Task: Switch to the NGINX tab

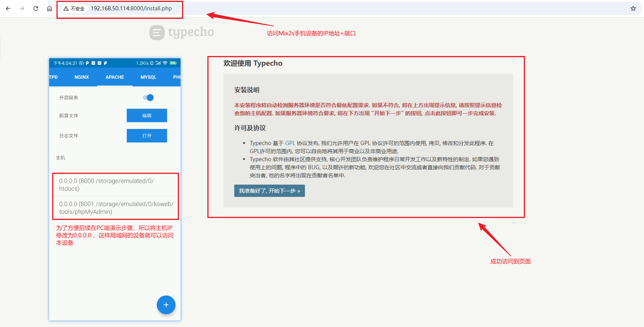Action: point(81,77)
